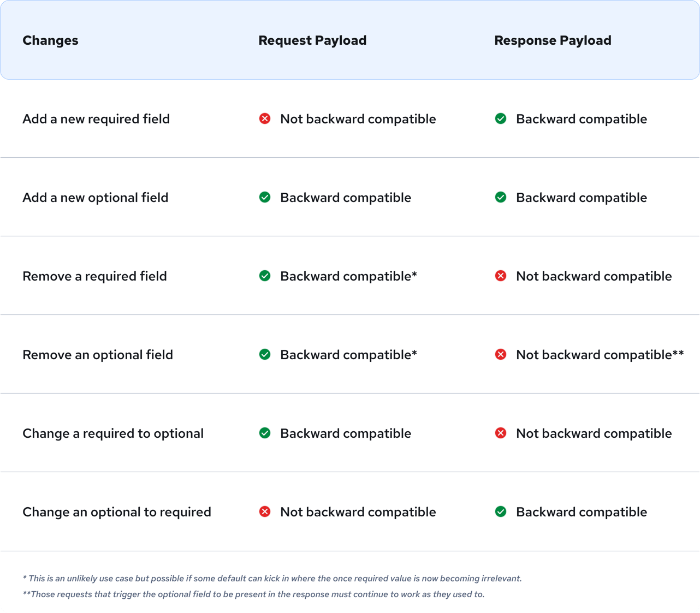Select the Changes column header
Screen dimensions: 700x613
tap(50, 40)
